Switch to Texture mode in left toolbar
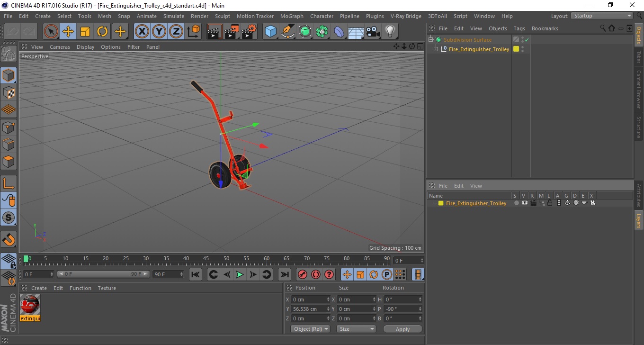The height and width of the screenshot is (345, 644). pos(9,92)
